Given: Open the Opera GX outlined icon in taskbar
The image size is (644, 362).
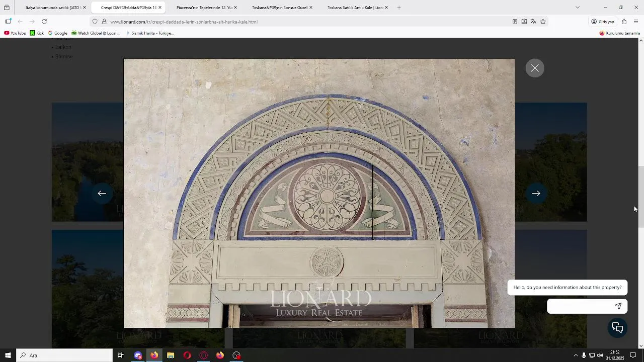Looking at the screenshot, I should pos(204,355).
